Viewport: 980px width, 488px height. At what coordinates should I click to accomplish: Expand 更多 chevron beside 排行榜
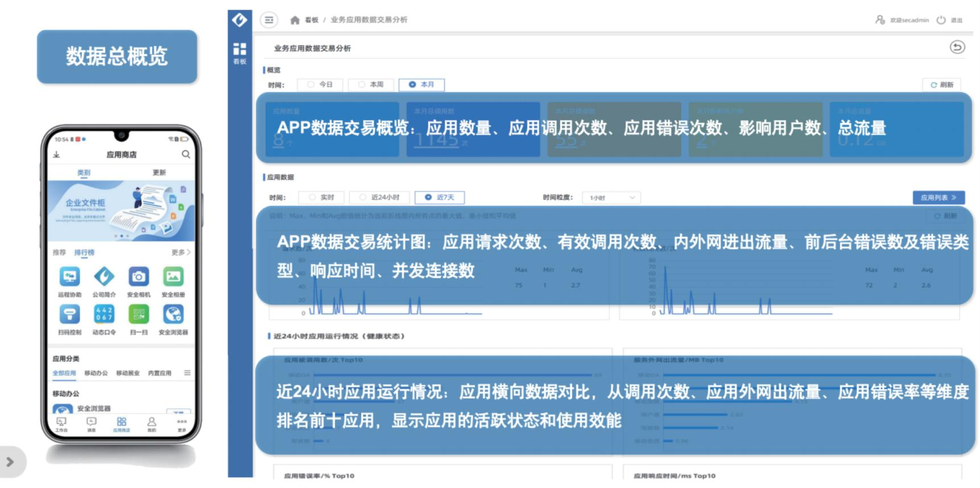click(181, 252)
